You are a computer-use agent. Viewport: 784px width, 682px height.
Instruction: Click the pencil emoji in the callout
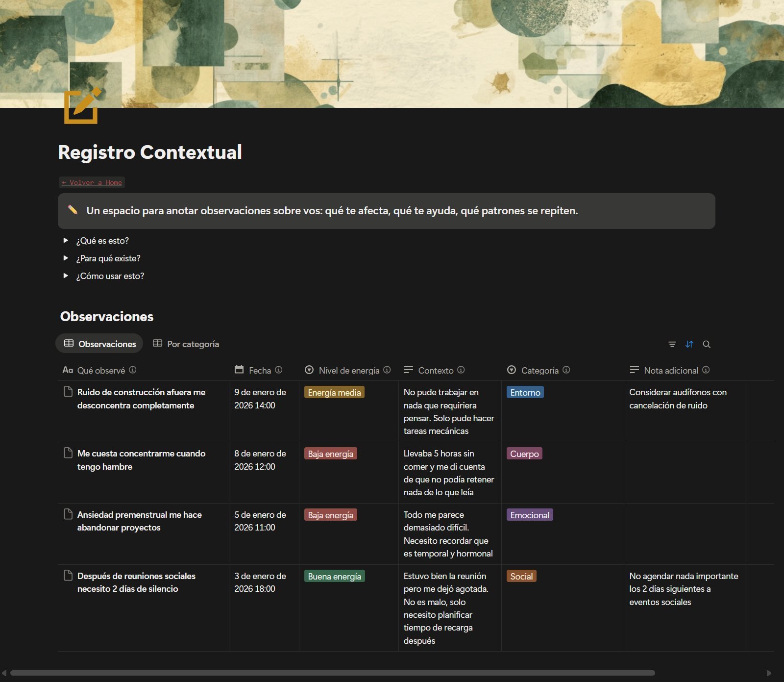pyautogui.click(x=73, y=210)
